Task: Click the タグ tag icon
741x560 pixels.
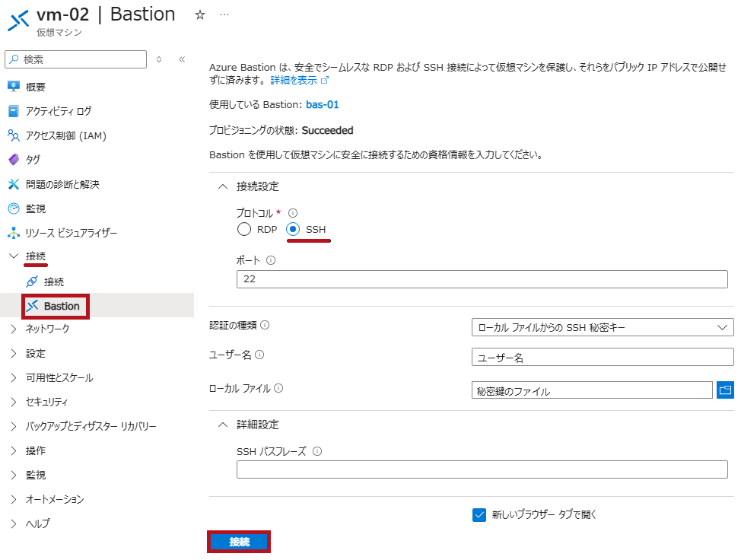Action: (14, 160)
